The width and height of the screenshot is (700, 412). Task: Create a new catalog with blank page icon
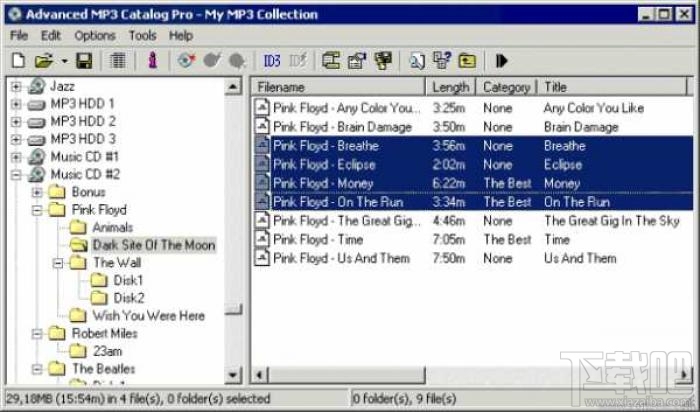pos(18,60)
